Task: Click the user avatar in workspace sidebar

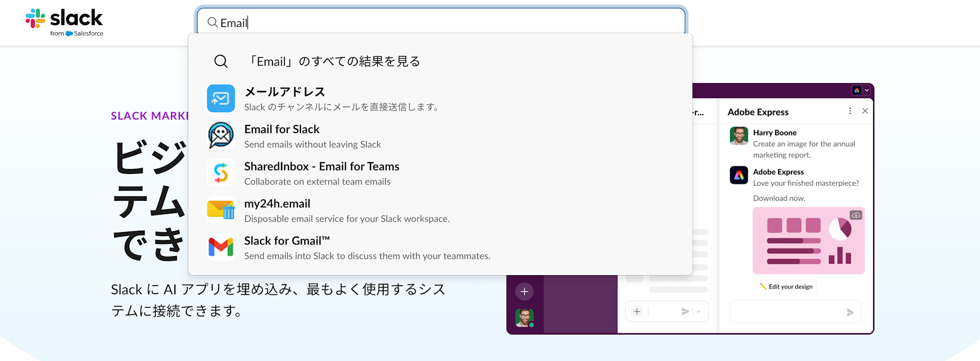Action: click(x=524, y=318)
